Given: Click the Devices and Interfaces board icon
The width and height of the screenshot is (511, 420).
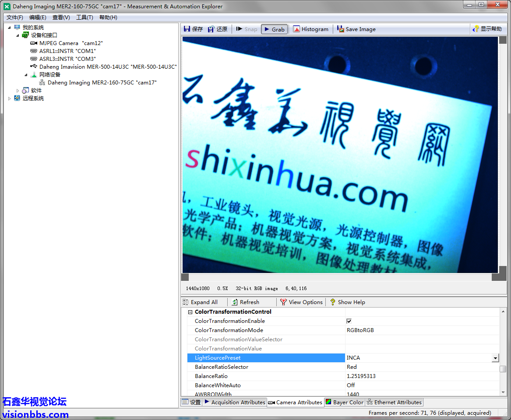Looking at the screenshot, I should coord(25,35).
